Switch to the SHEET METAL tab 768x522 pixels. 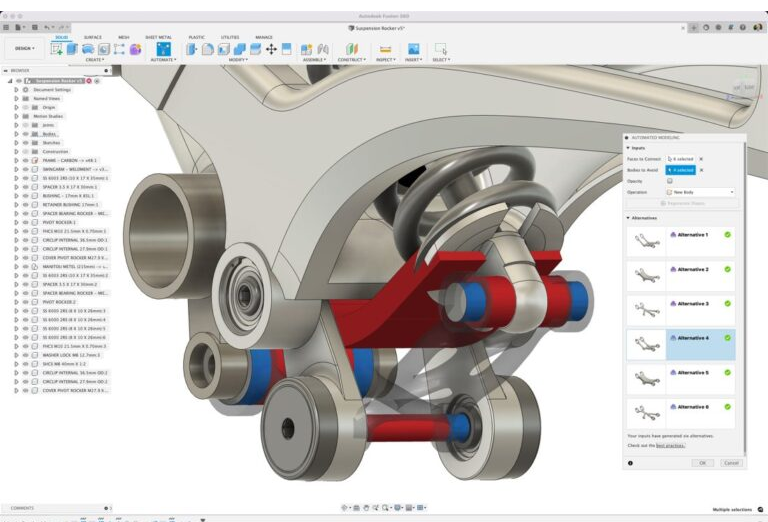(x=158, y=37)
